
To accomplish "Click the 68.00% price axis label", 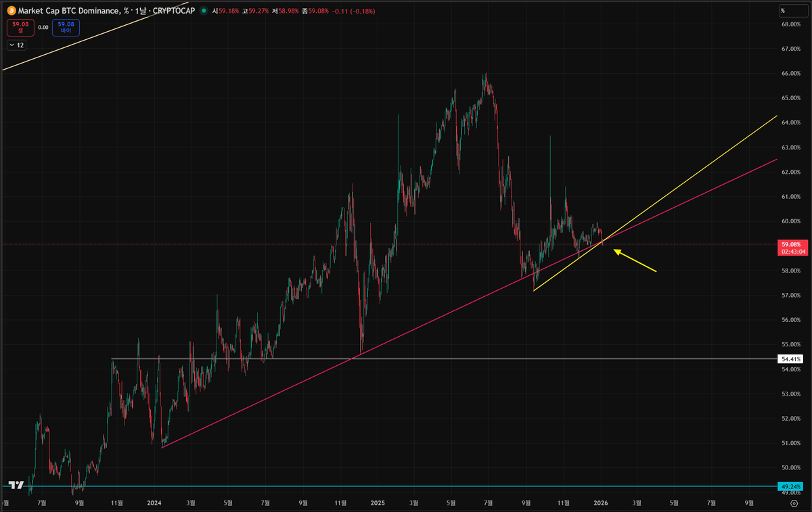I will (x=791, y=24).
